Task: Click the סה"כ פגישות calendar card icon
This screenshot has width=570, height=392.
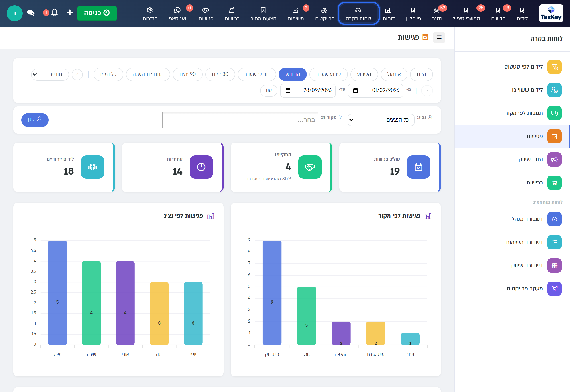Action: [x=418, y=167]
